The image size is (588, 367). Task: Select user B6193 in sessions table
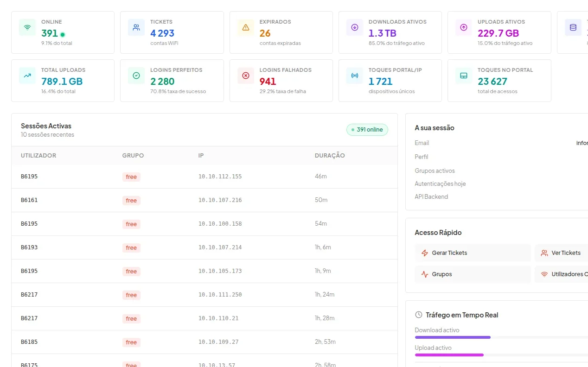(29, 247)
